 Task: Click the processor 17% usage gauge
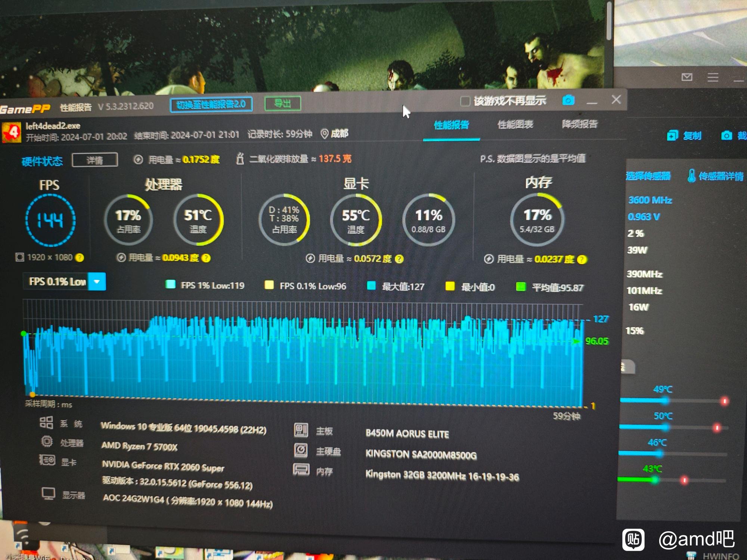point(128,220)
